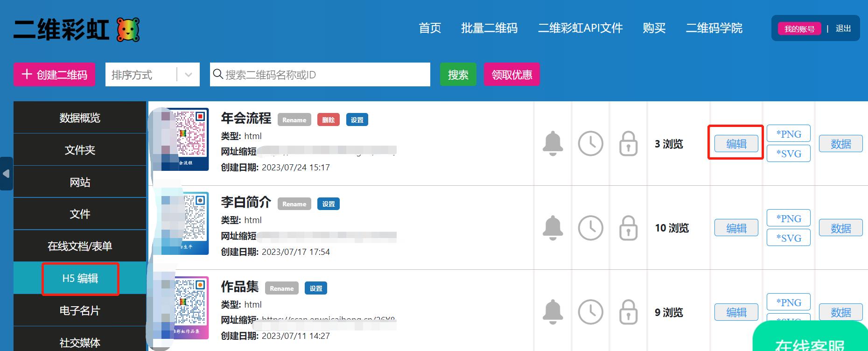Screen dimensions: 868x351
Task: Click the clock icon for 李白简介
Action: (590, 228)
